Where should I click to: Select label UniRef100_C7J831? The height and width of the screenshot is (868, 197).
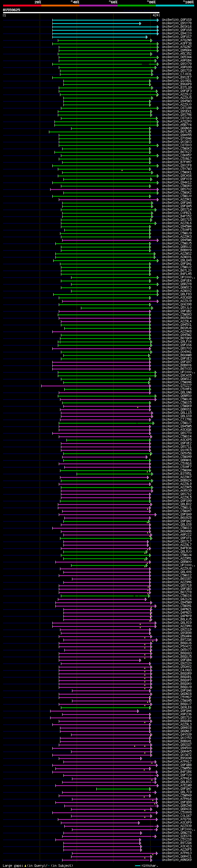pyautogui.click(x=177, y=74)
